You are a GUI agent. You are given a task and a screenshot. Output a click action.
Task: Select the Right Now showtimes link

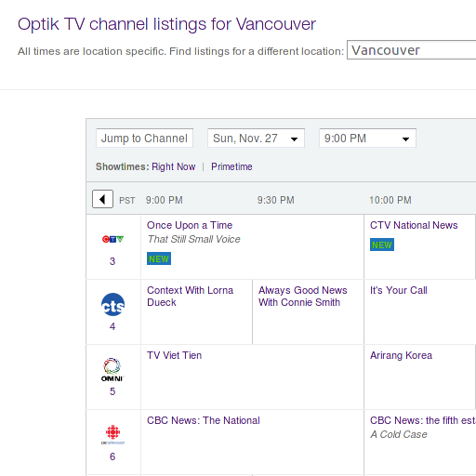(x=174, y=166)
